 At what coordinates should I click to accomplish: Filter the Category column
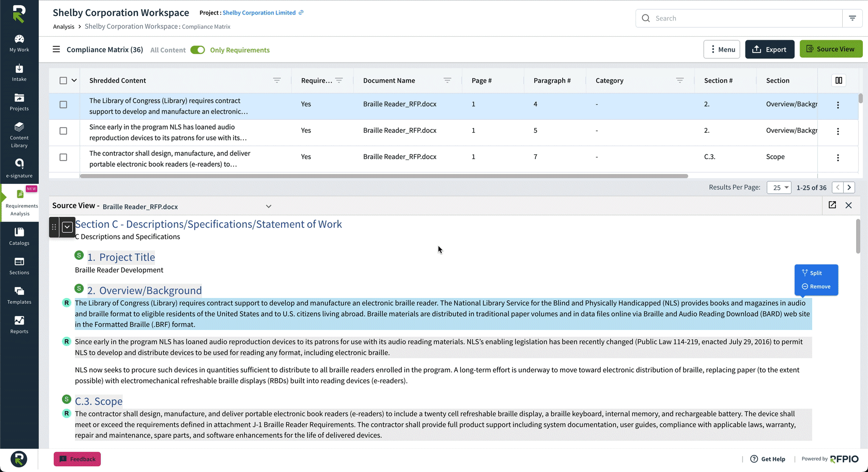tap(680, 81)
